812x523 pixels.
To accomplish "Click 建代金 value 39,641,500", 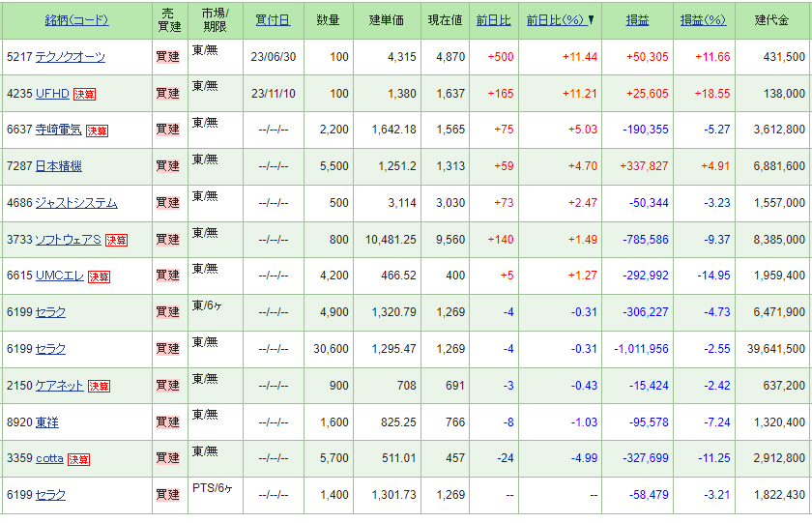I will pos(775,349).
